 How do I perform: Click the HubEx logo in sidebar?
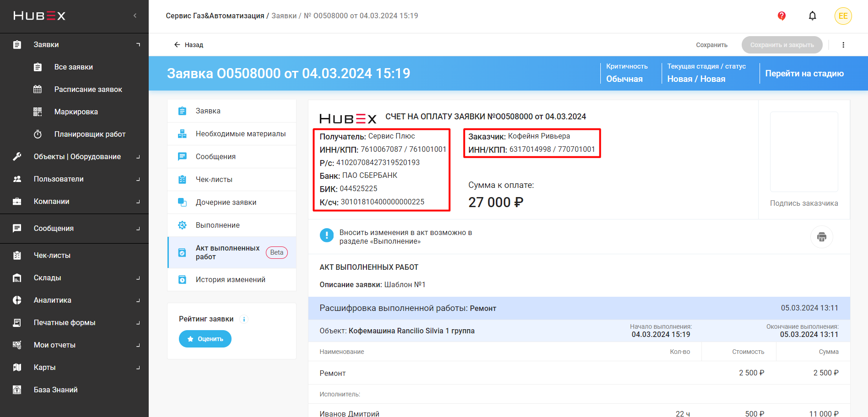(39, 16)
